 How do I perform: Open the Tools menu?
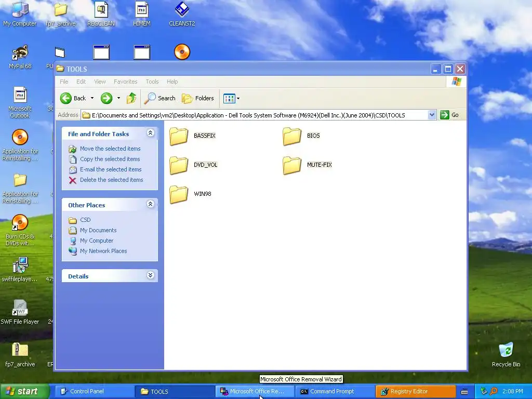tap(152, 82)
